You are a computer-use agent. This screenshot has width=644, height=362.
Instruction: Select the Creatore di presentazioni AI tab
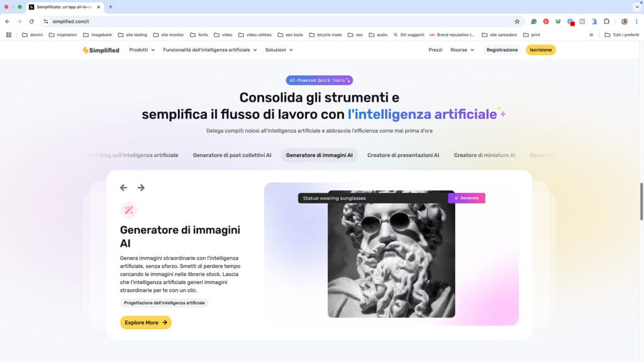click(403, 155)
